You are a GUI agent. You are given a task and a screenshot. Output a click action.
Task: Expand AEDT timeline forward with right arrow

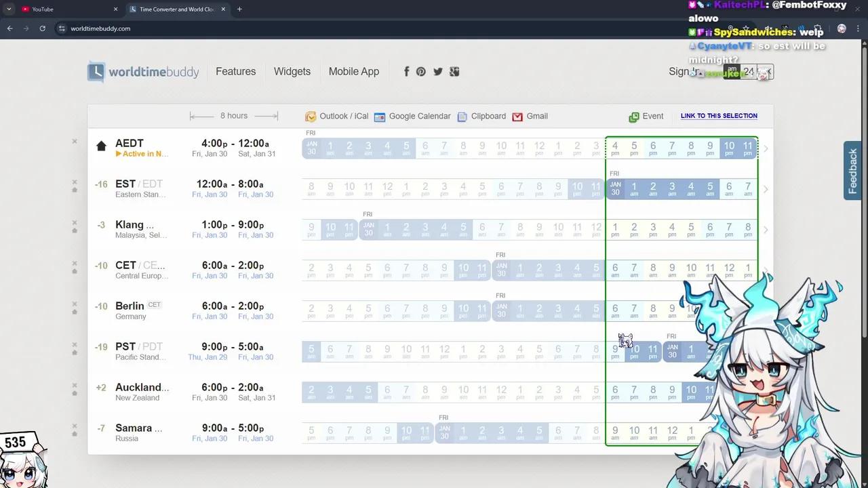pyautogui.click(x=766, y=148)
